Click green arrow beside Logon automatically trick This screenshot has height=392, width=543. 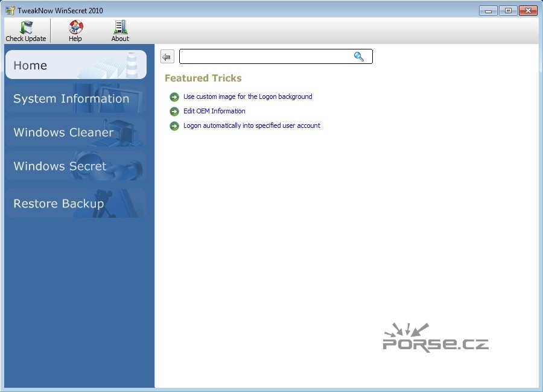pos(174,126)
